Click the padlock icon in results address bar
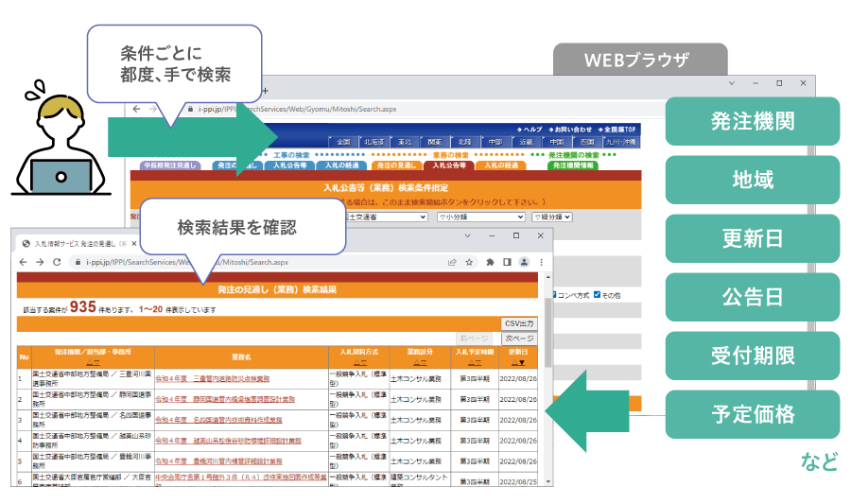This screenshot has width=851, height=504. [78, 262]
